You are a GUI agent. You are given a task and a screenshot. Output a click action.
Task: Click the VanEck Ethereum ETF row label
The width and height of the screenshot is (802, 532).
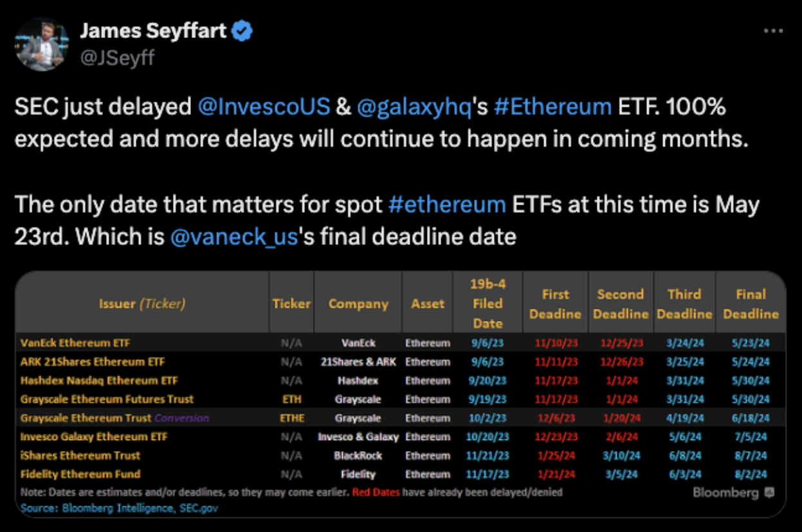tap(75, 343)
